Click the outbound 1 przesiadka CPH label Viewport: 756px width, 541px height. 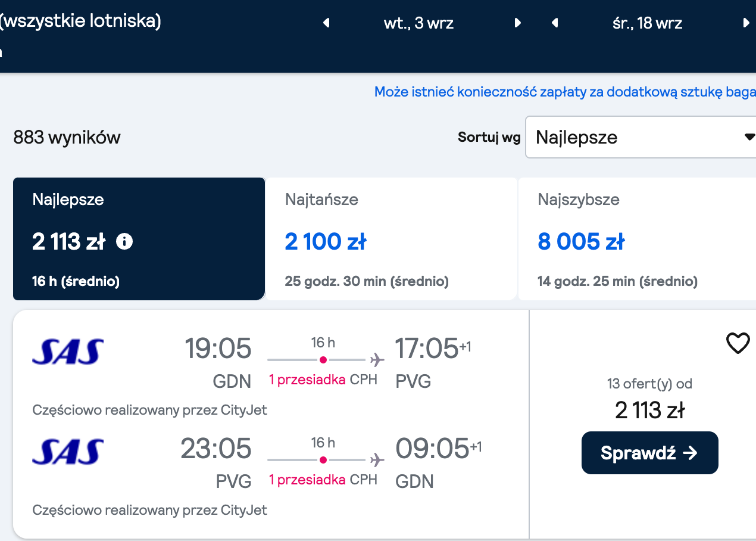tap(323, 380)
